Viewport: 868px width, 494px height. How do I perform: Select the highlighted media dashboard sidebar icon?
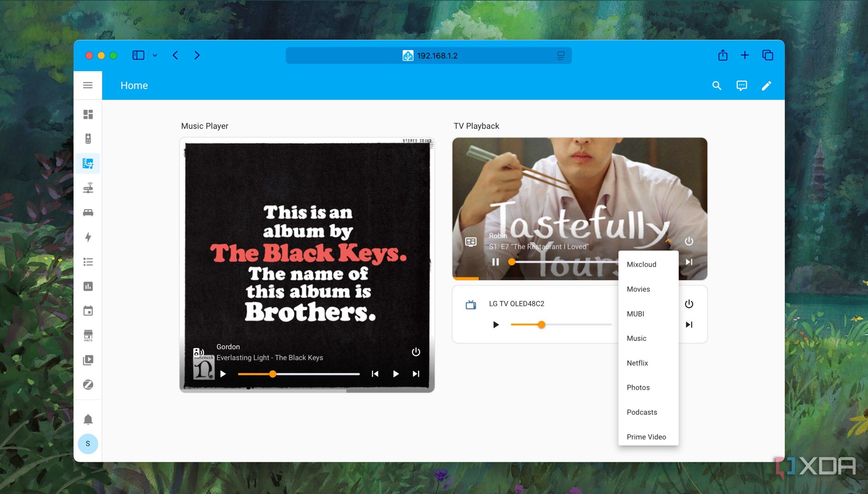(x=88, y=163)
